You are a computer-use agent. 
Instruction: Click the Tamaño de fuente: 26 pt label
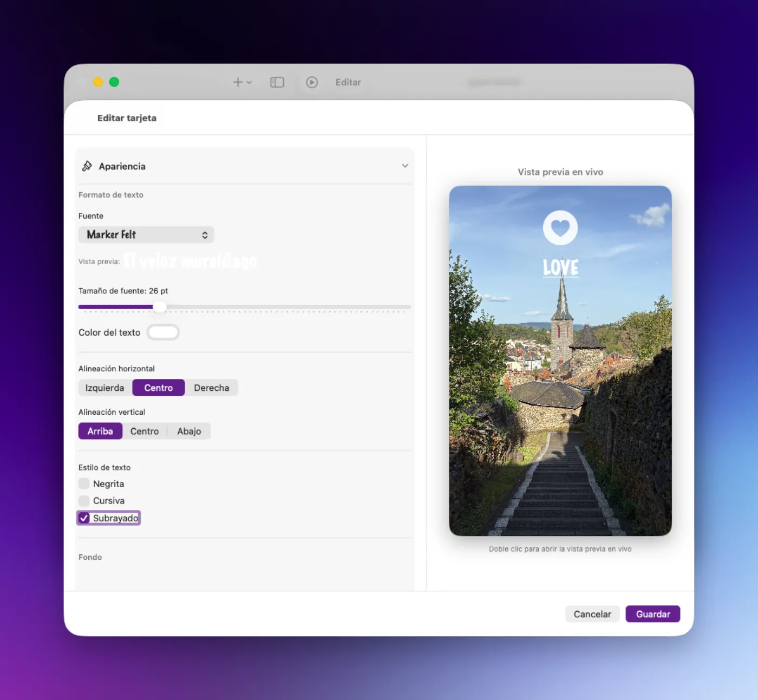123,291
